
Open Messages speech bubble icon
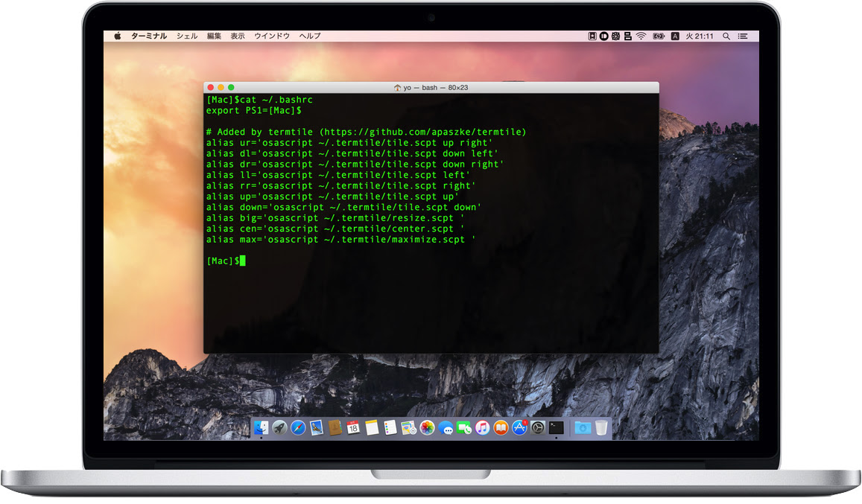click(446, 428)
